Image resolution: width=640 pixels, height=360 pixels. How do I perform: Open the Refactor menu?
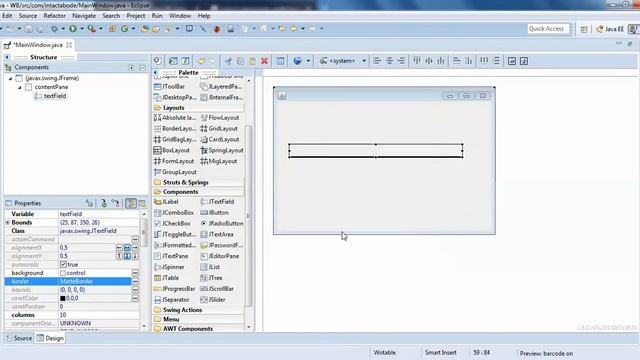click(55, 16)
